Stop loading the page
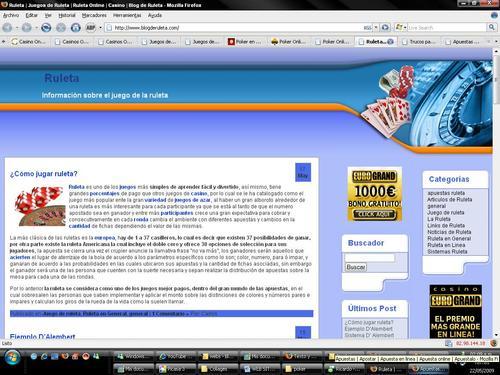 pos(61,28)
